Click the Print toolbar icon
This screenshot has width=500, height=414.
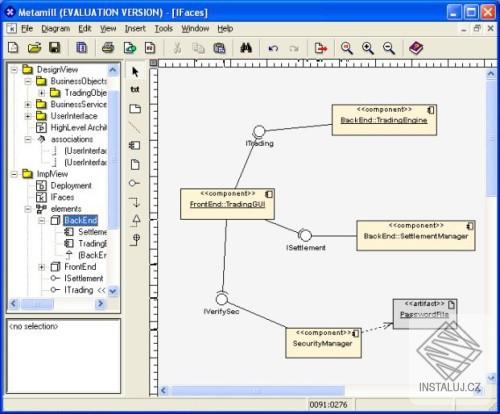point(108,48)
